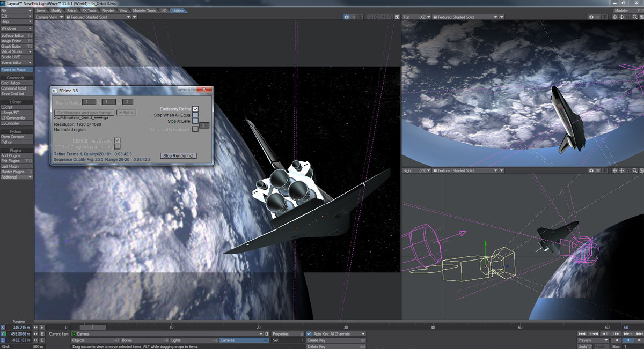The width and height of the screenshot is (644, 349).
Task: Open the Modeler Tools tab
Action: pos(143,11)
